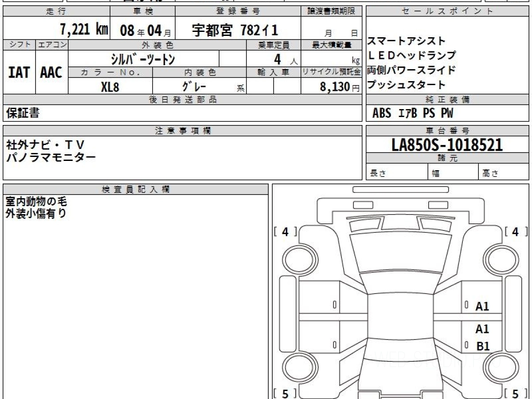Select the スマートアシスト sales point
Screen dimensions: 532x399
(x=407, y=41)
